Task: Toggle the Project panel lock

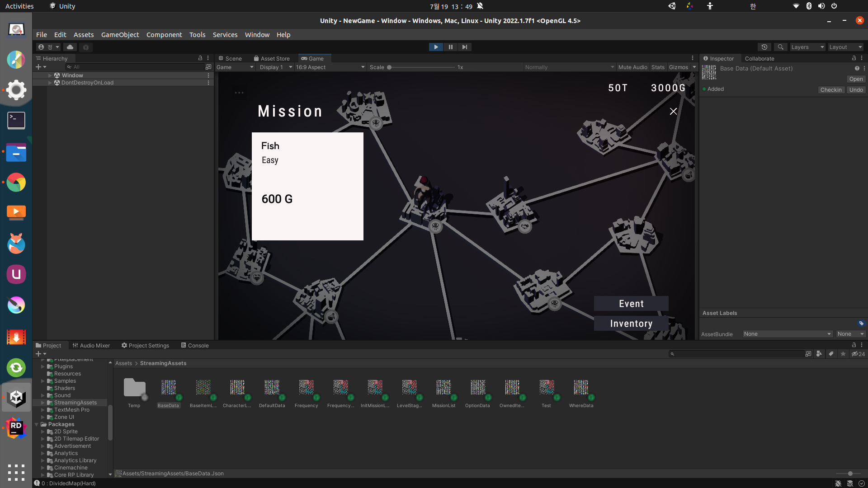Action: 854,345
